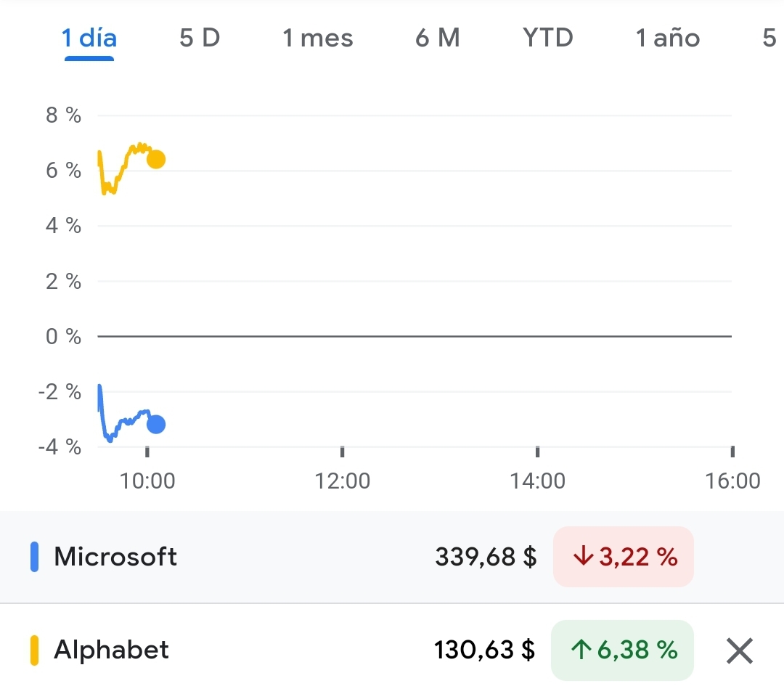Click the Microsoft price 339,68 $

tap(486, 557)
